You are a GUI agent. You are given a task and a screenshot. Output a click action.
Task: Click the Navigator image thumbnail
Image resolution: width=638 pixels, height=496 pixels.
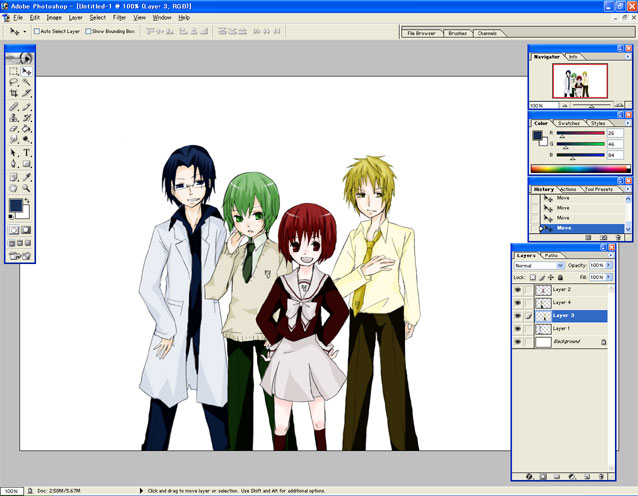coord(580,81)
